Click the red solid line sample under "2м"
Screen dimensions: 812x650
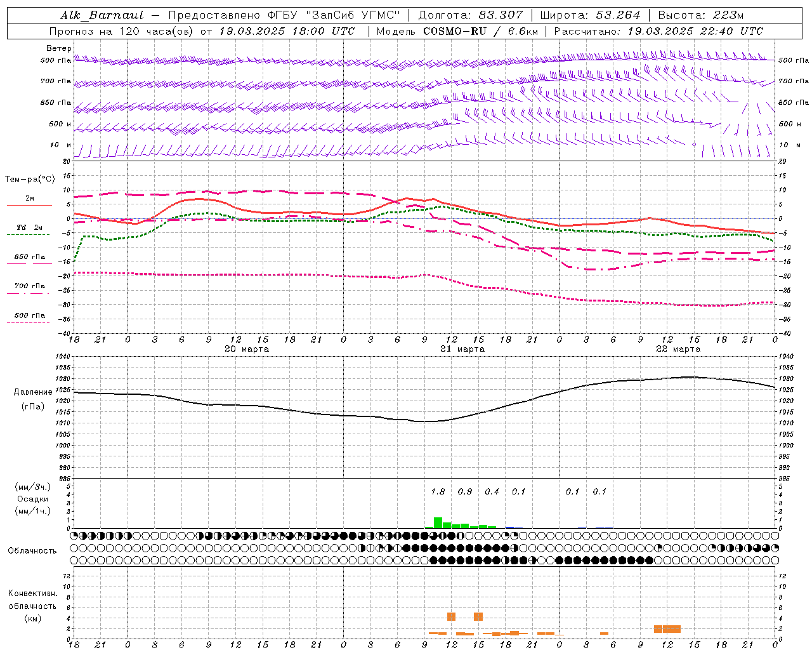29,206
